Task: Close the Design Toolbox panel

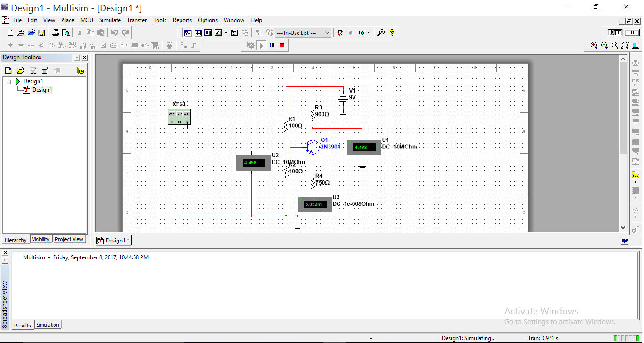Action: pos(85,58)
